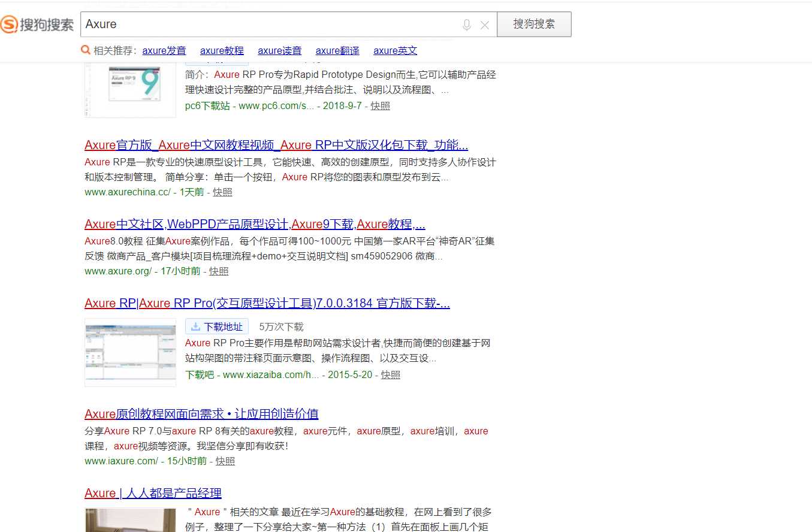Click the 2018-9-7 date of pc6 result
This screenshot has width=812, height=532.
click(342, 105)
